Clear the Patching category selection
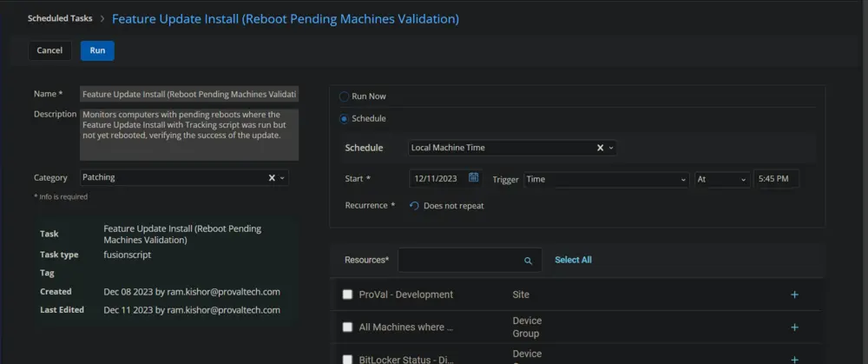This screenshot has height=364, width=868. (x=272, y=178)
